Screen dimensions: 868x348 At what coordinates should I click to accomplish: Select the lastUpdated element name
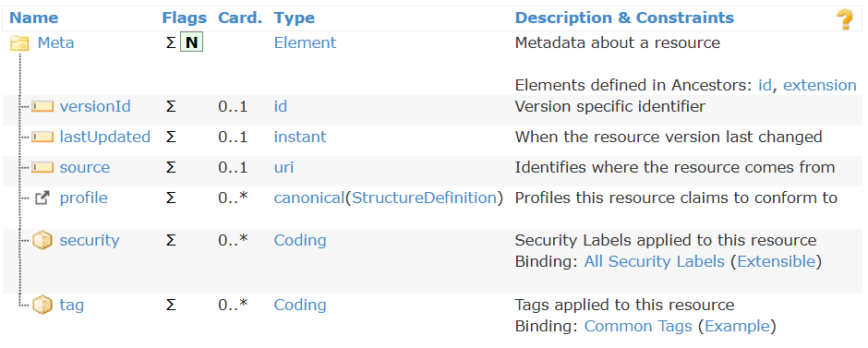pyautogui.click(x=105, y=137)
